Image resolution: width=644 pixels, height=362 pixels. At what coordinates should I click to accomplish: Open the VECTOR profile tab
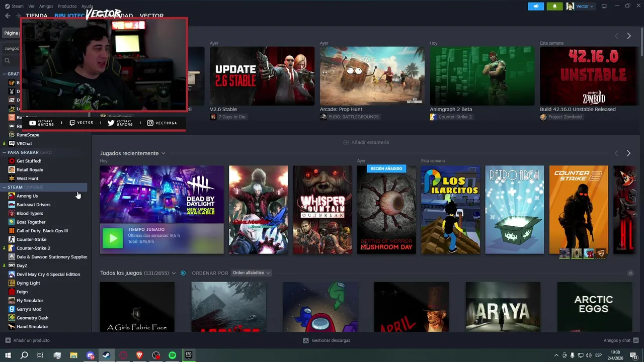pyautogui.click(x=151, y=16)
